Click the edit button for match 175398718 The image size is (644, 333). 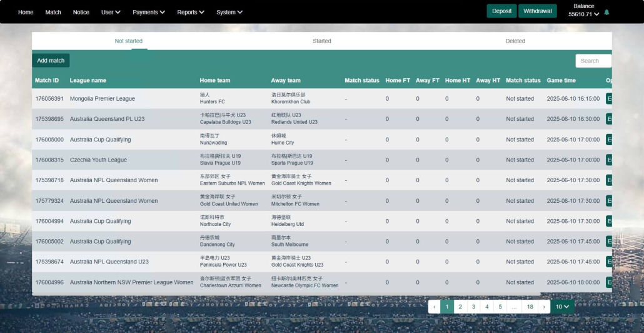click(609, 180)
